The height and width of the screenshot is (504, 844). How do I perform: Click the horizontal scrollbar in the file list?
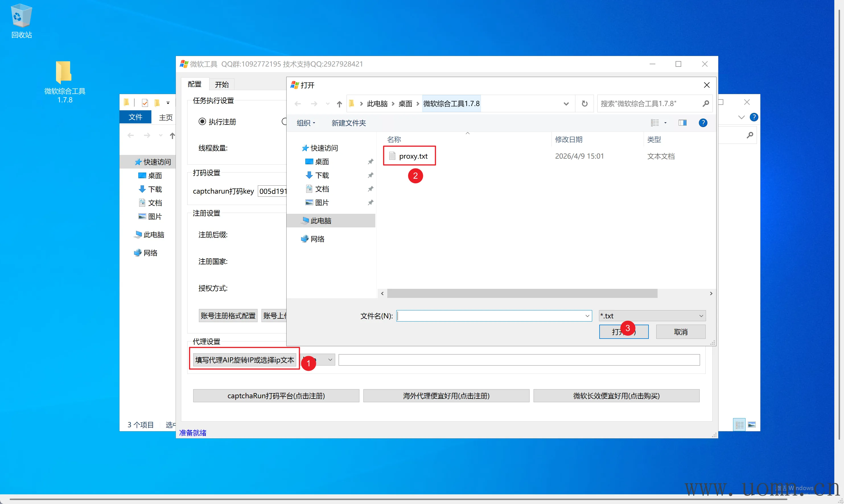coord(522,293)
